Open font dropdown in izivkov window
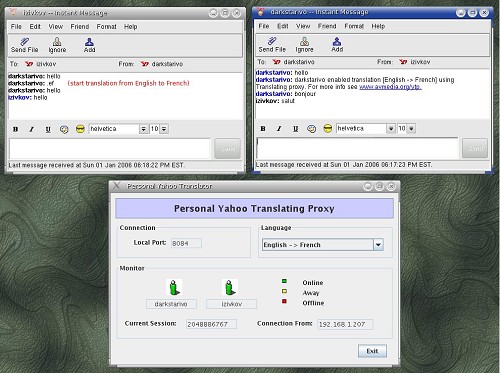 point(144,129)
